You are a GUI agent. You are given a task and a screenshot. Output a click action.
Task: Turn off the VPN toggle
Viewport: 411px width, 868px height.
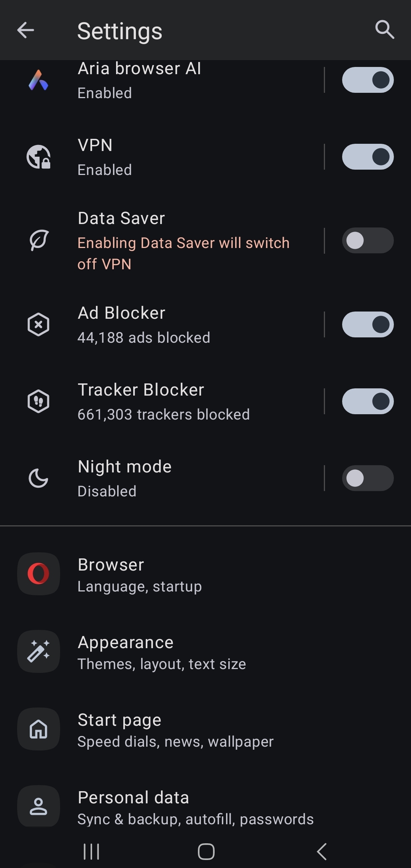point(368,157)
